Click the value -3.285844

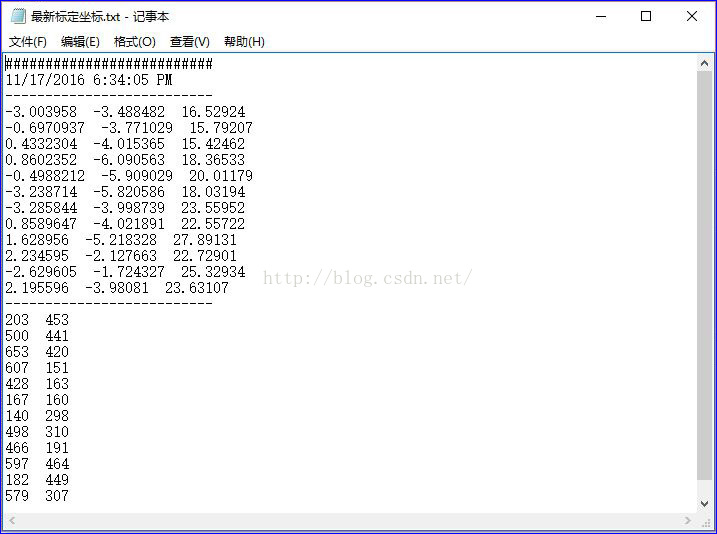point(41,208)
